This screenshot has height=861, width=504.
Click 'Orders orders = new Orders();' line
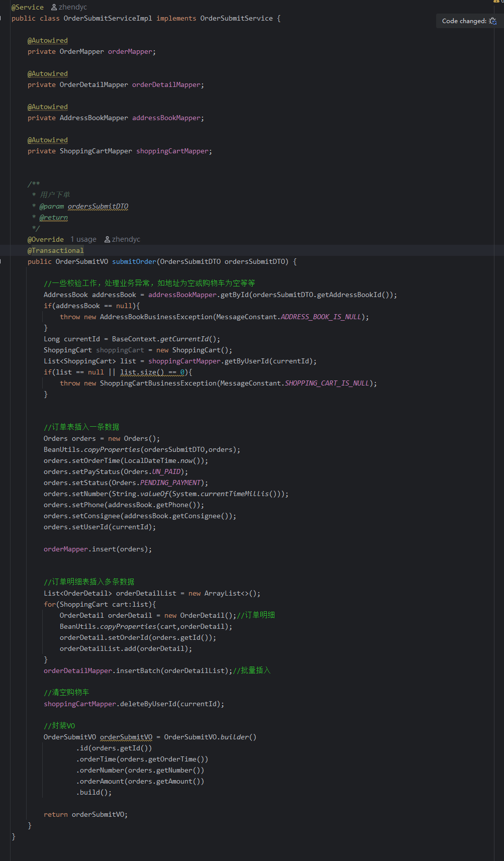pyautogui.click(x=102, y=438)
